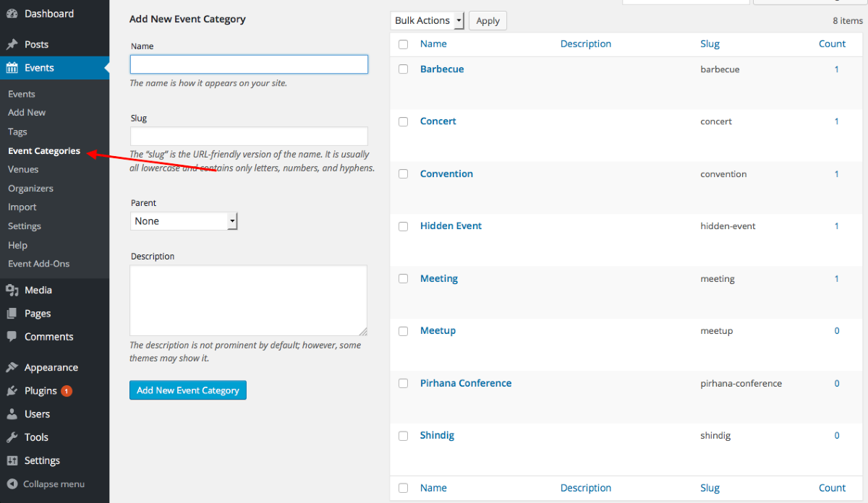Viewport: 868px width, 503px height.
Task: Open the Pirhana Conference category link
Action: tap(466, 383)
